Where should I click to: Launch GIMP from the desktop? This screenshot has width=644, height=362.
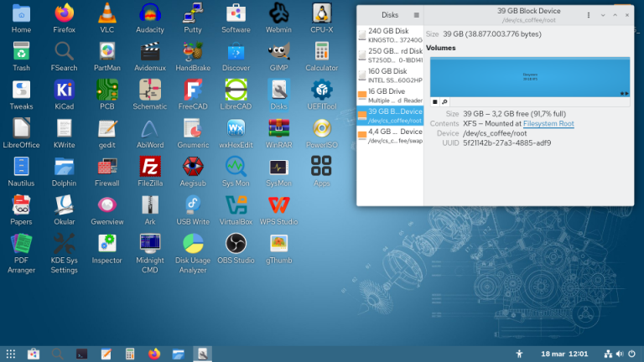coord(279,55)
